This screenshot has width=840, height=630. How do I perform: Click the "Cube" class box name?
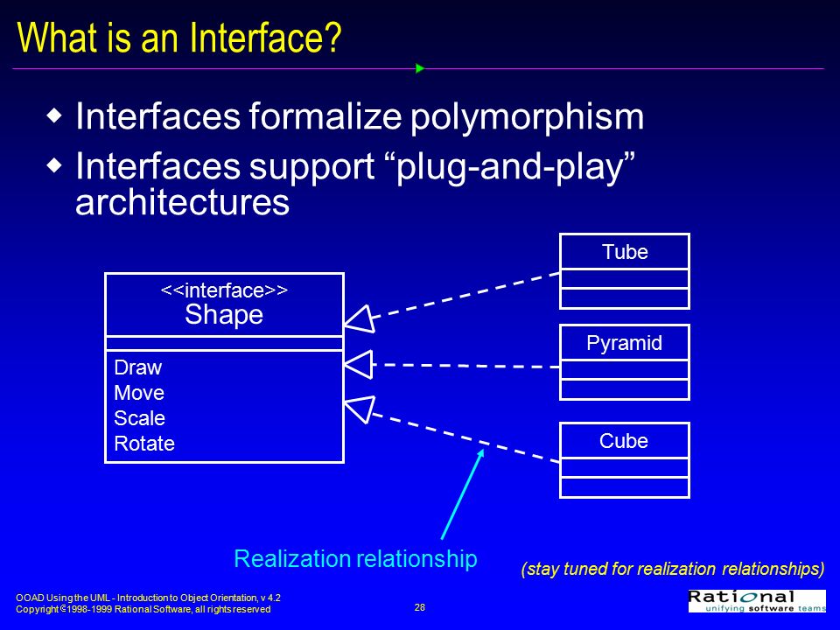click(624, 441)
